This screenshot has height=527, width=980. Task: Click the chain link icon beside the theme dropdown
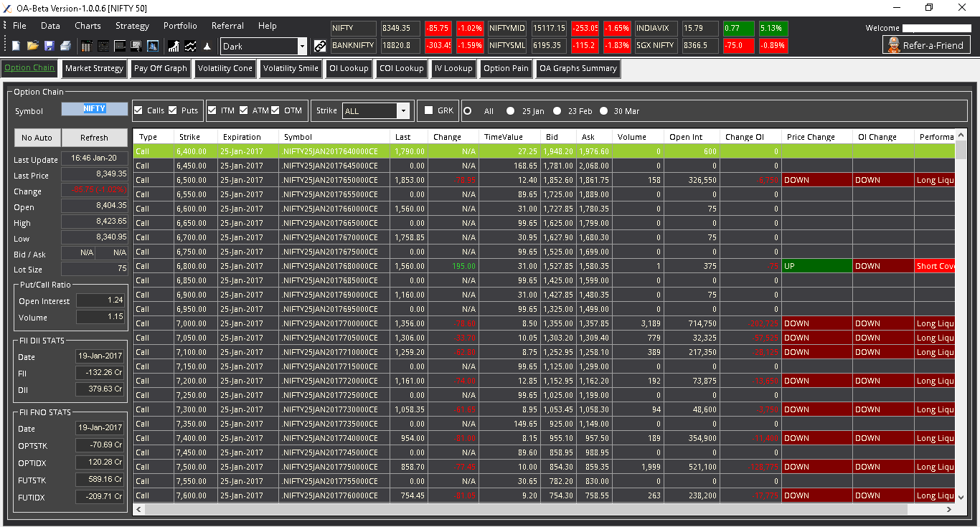[320, 46]
